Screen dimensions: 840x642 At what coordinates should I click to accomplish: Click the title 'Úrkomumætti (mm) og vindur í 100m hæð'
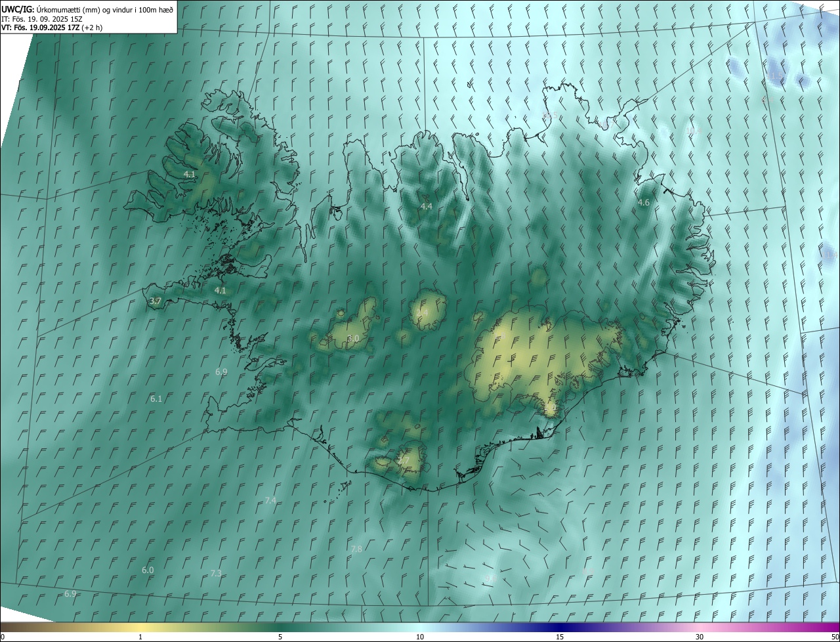point(104,9)
